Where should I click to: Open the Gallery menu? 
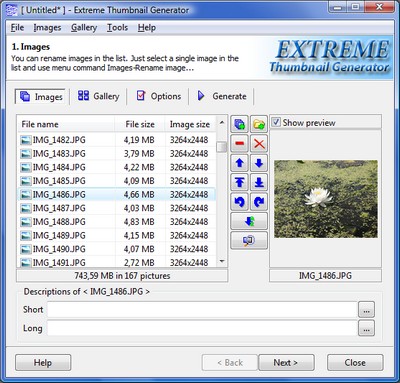click(84, 28)
